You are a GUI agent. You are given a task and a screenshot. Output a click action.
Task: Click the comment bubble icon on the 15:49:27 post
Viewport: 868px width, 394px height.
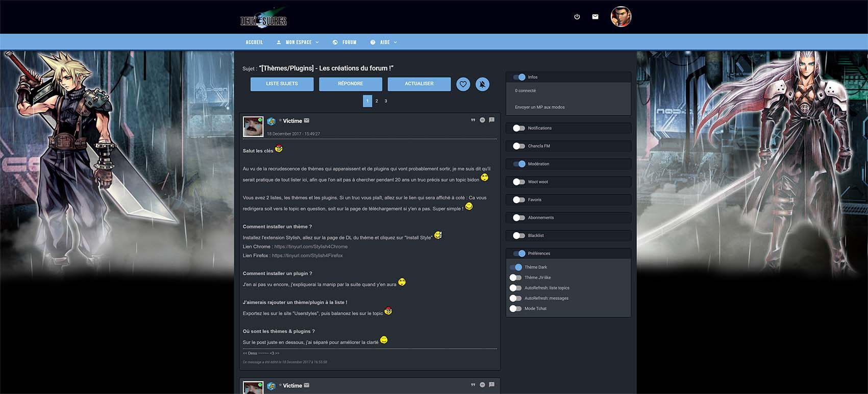(x=491, y=120)
